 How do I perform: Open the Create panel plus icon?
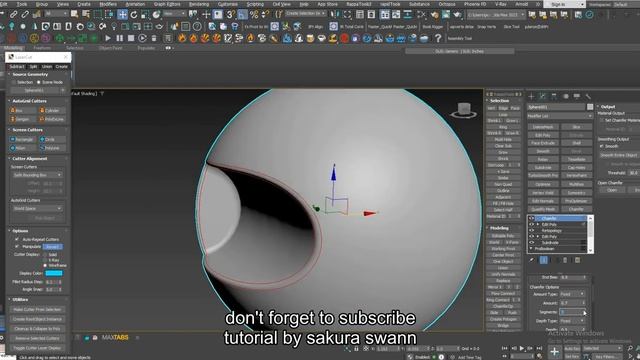point(531,96)
